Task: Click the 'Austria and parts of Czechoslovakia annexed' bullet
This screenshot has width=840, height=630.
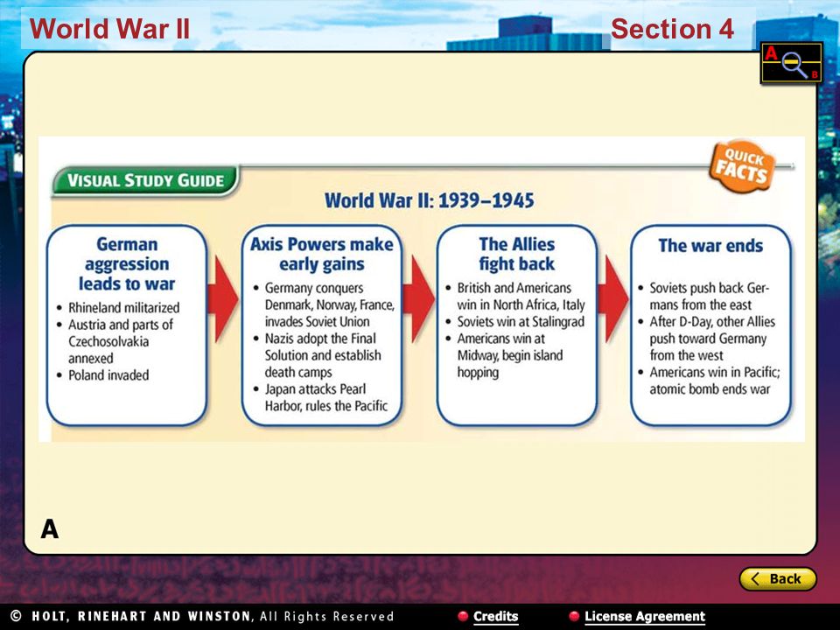Action: (x=115, y=341)
